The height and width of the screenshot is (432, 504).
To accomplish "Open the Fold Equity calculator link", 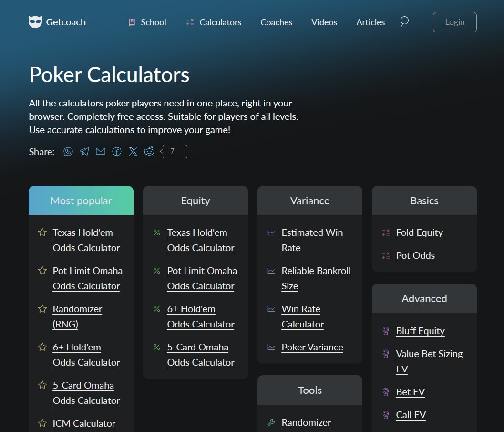I will pos(420,232).
